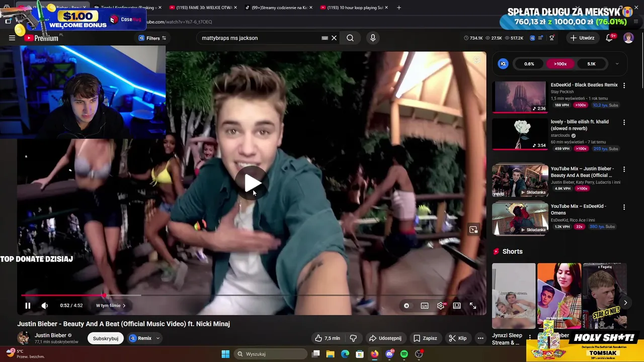Open Microsoft Edge from the taskbar

tap(345, 354)
